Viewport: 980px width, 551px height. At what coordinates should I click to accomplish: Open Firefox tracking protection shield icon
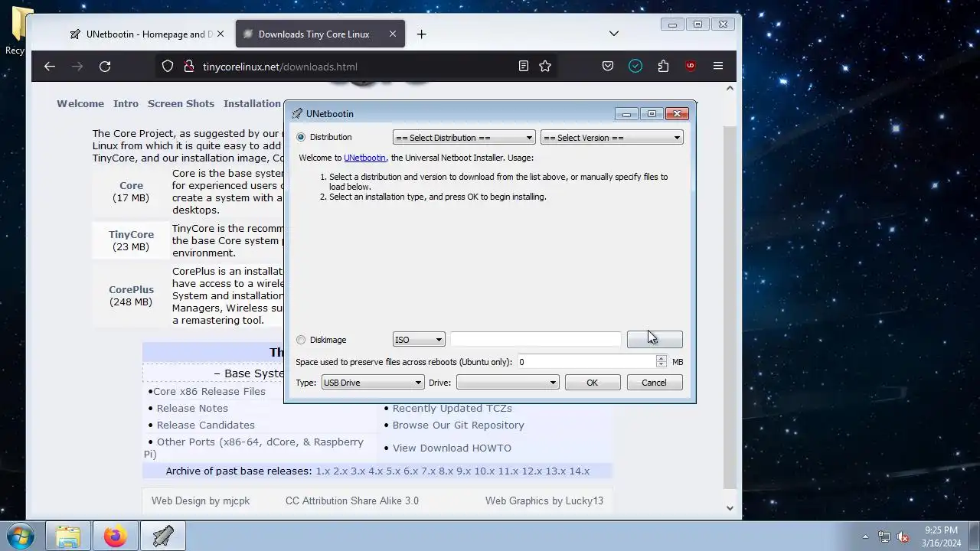click(168, 67)
